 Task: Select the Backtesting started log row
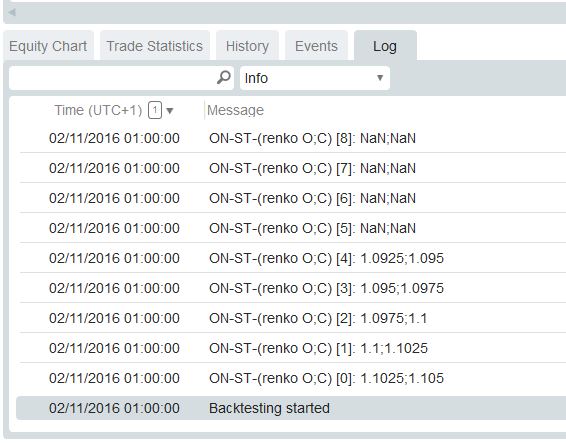tap(291, 408)
